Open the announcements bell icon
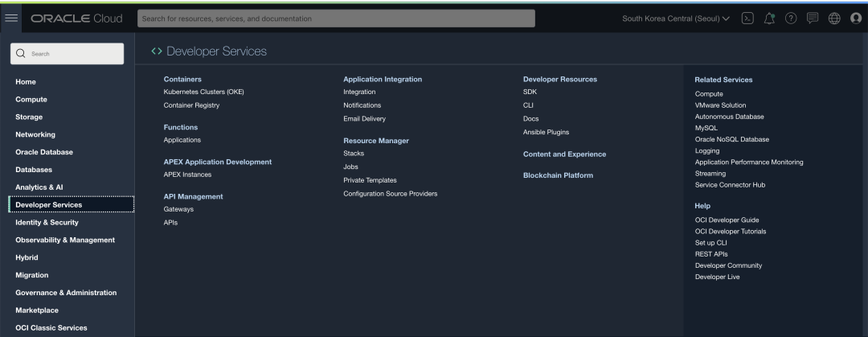The image size is (868, 337). [x=769, y=18]
